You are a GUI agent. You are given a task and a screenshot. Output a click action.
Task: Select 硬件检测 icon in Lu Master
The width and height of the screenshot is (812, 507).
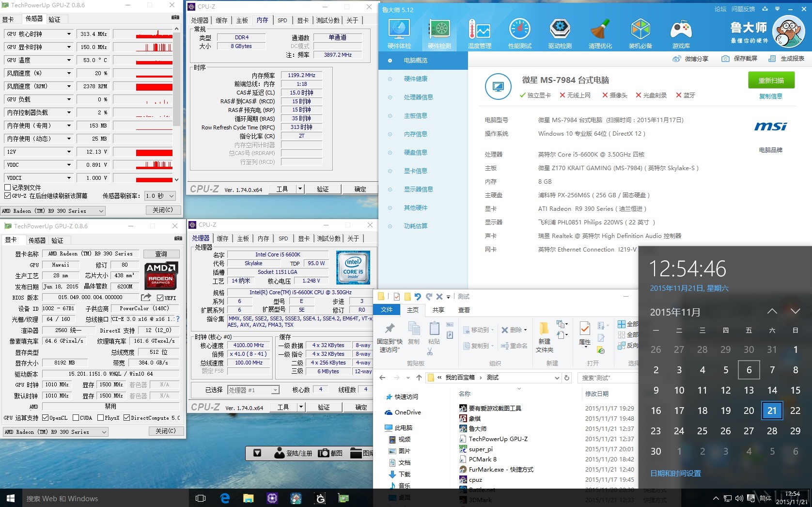pos(439,34)
